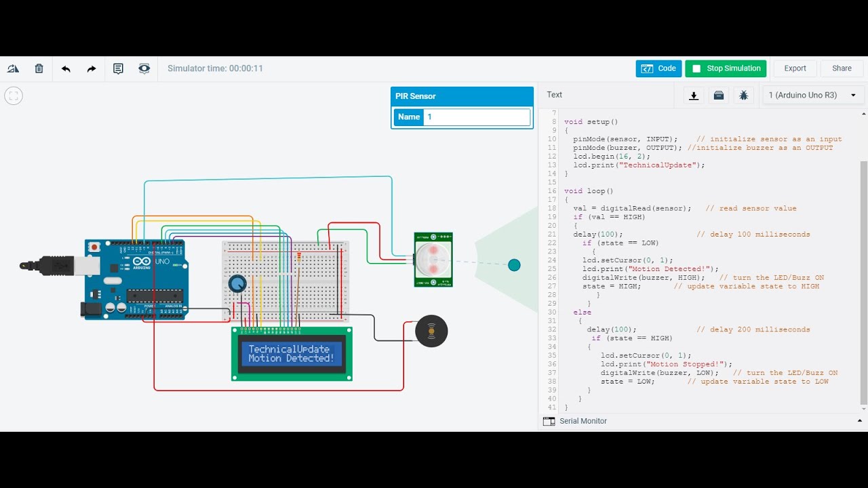
Task: Click the scroll up arrow in code editor
Action: click(863, 113)
